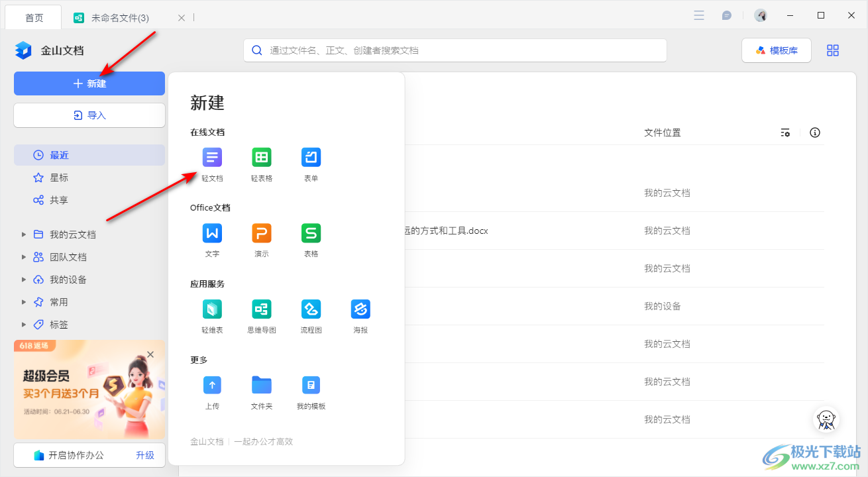This screenshot has height=477, width=868.
Task: Click the 升级 link
Action: [x=145, y=455]
